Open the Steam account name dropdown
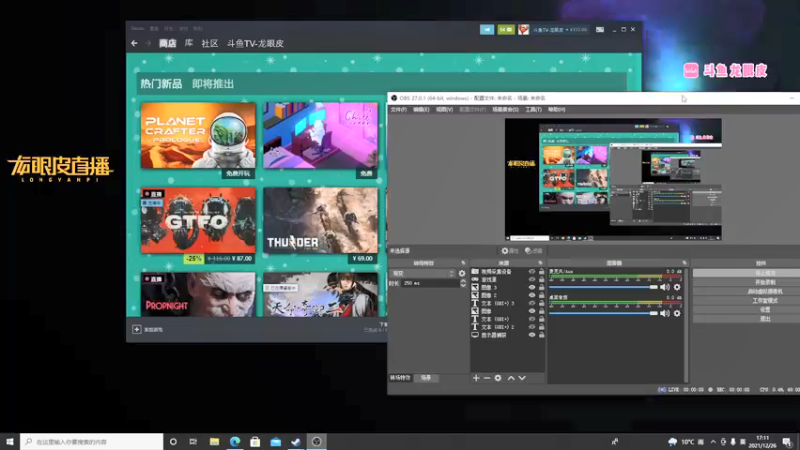 pos(560,30)
